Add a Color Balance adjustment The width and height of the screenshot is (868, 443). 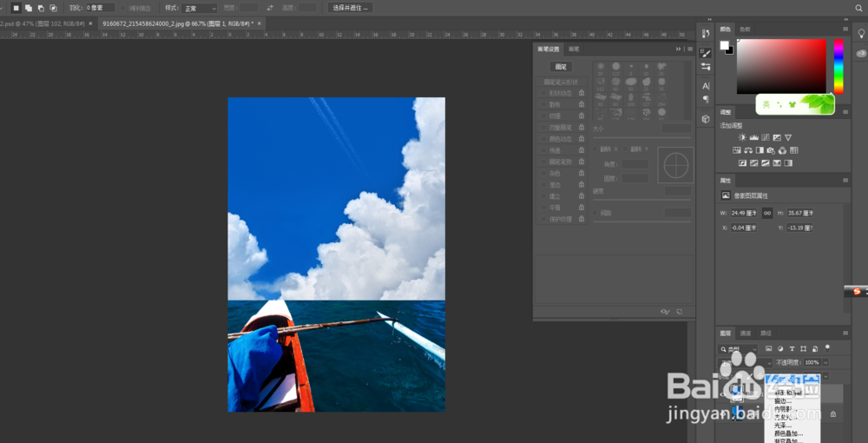[x=748, y=150]
